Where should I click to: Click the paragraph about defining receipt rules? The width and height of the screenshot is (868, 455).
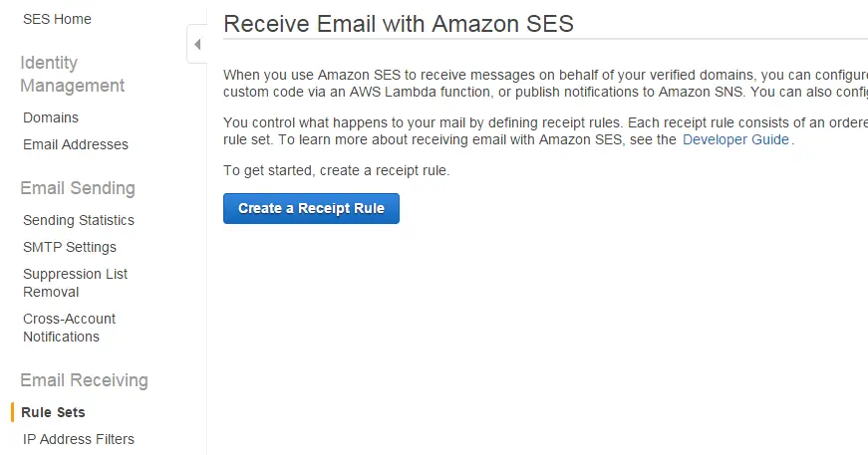coord(545,131)
